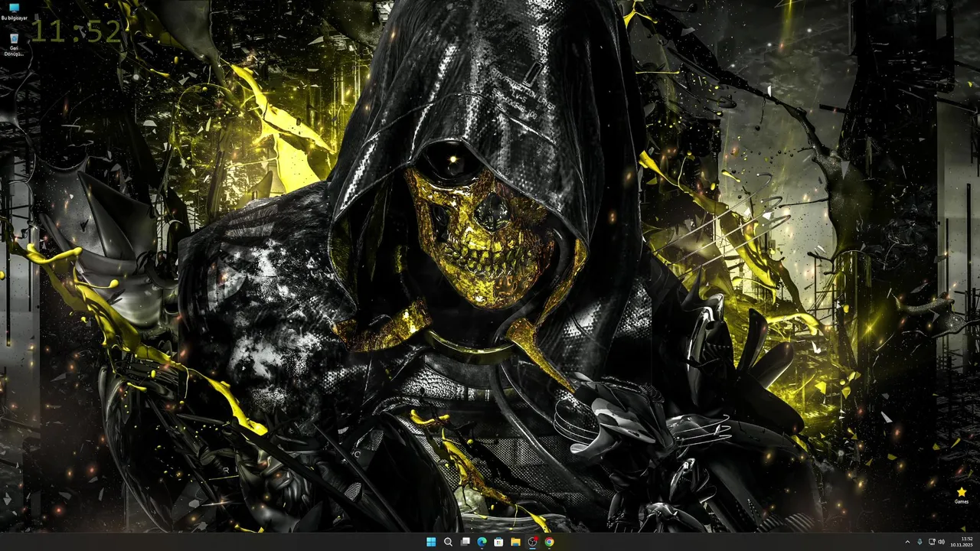The image size is (980, 551).
Task: Click the microphone icon in system tray
Action: (x=920, y=542)
